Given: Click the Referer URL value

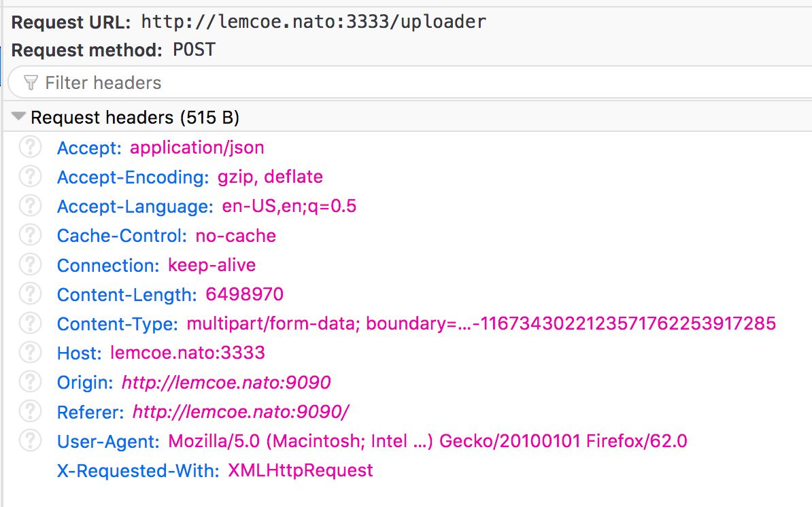Looking at the screenshot, I should point(241,412).
